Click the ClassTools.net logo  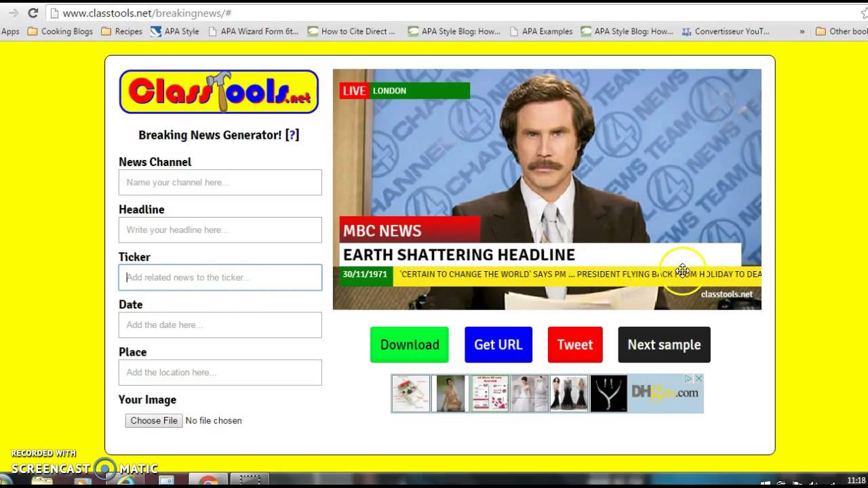pyautogui.click(x=219, y=91)
